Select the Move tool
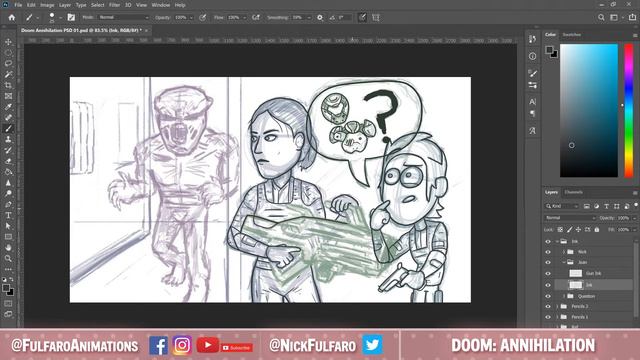Viewport: 640px width, 360px height. coord(8,42)
